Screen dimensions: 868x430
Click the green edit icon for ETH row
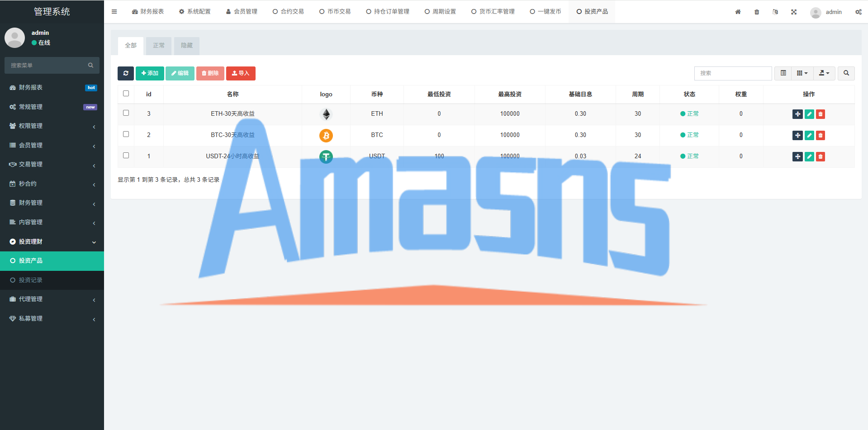click(809, 114)
